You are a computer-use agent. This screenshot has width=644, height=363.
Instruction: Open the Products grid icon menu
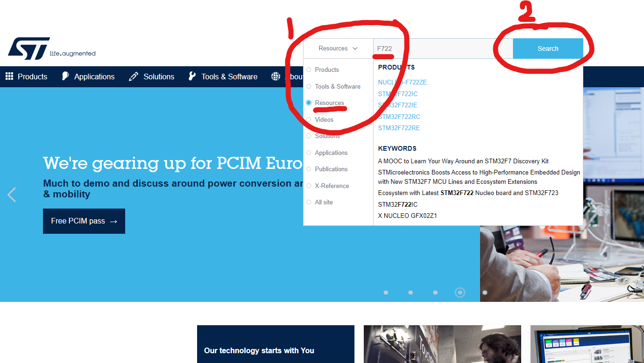(x=9, y=77)
